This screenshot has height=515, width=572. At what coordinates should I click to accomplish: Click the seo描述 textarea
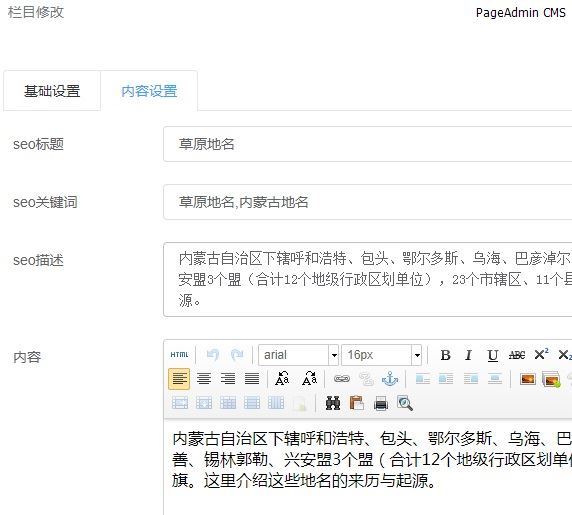368,279
